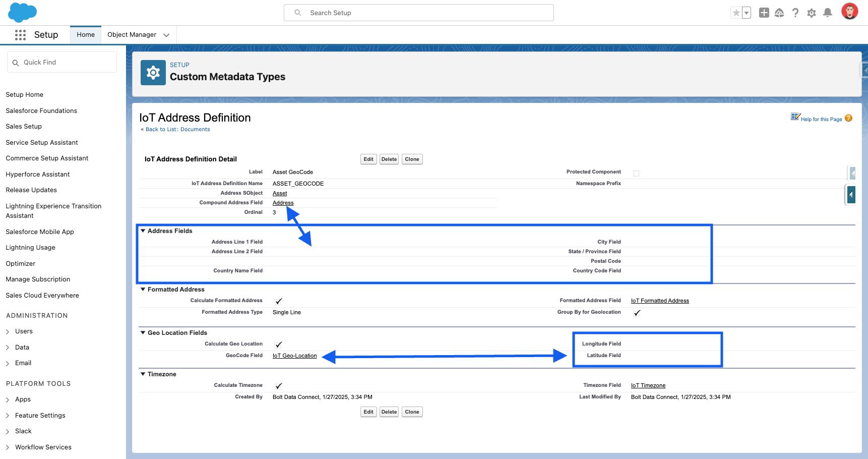The image size is (868, 459).
Task: Switch to the Home tab
Action: (x=86, y=35)
